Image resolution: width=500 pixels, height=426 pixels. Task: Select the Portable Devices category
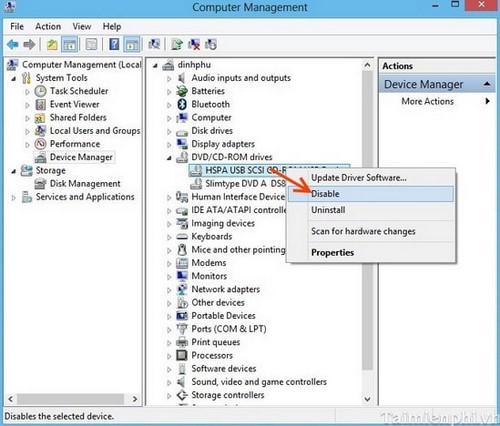pos(223,316)
